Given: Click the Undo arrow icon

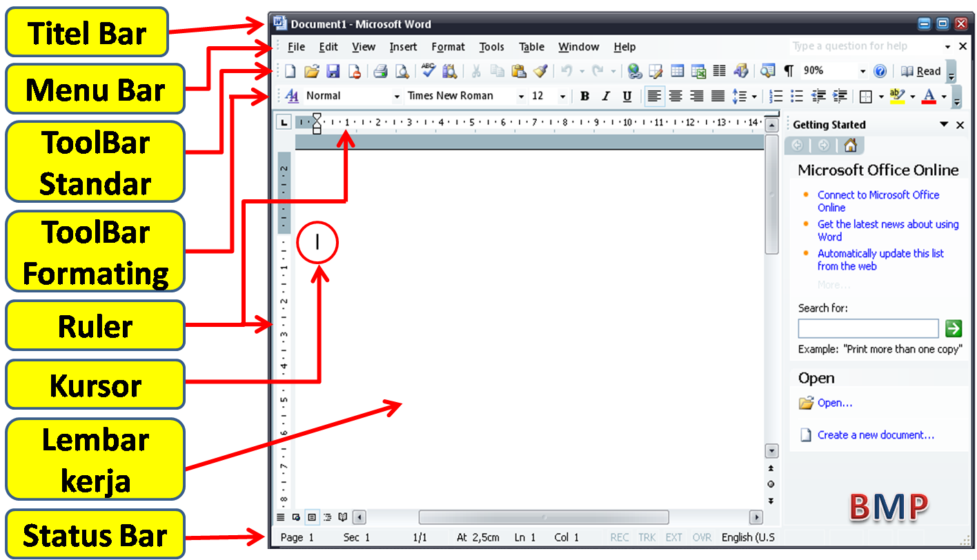Looking at the screenshot, I should coord(566,71).
